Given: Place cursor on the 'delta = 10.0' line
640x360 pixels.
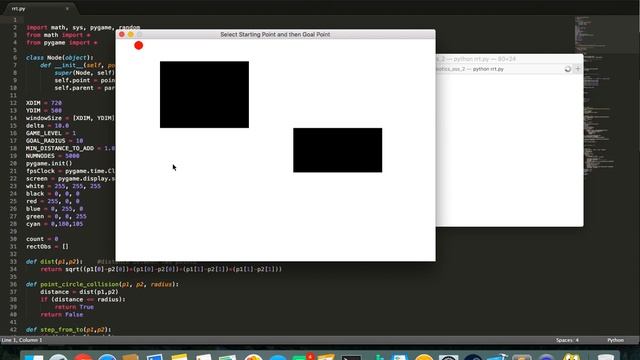Looking at the screenshot, I should tap(47, 125).
